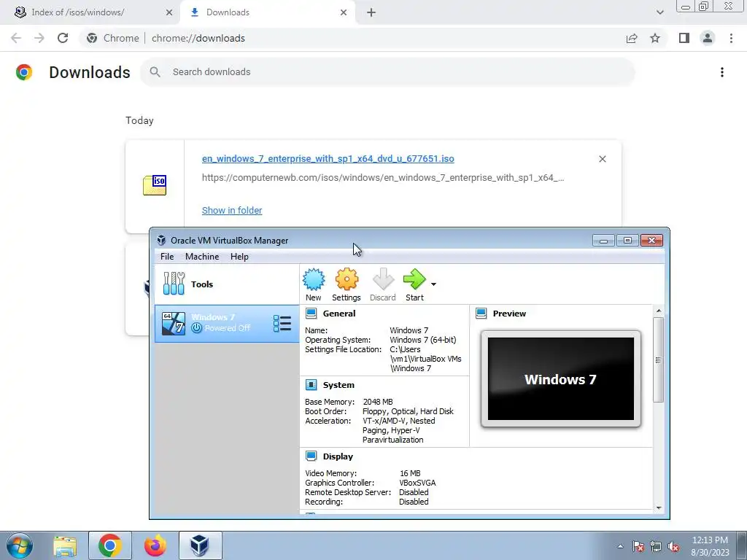Open the VirtualBox Help menu
Image resolution: width=747 pixels, height=560 pixels.
pyautogui.click(x=239, y=257)
